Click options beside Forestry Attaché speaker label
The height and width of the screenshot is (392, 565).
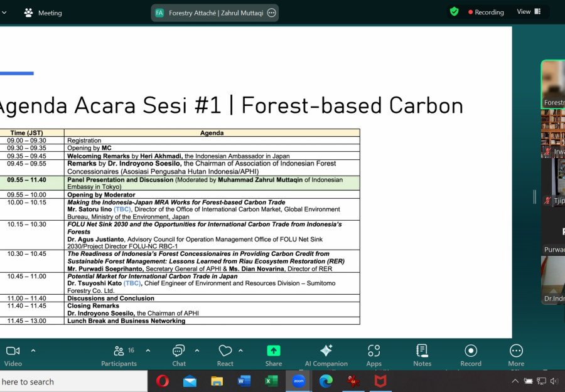[x=272, y=13]
